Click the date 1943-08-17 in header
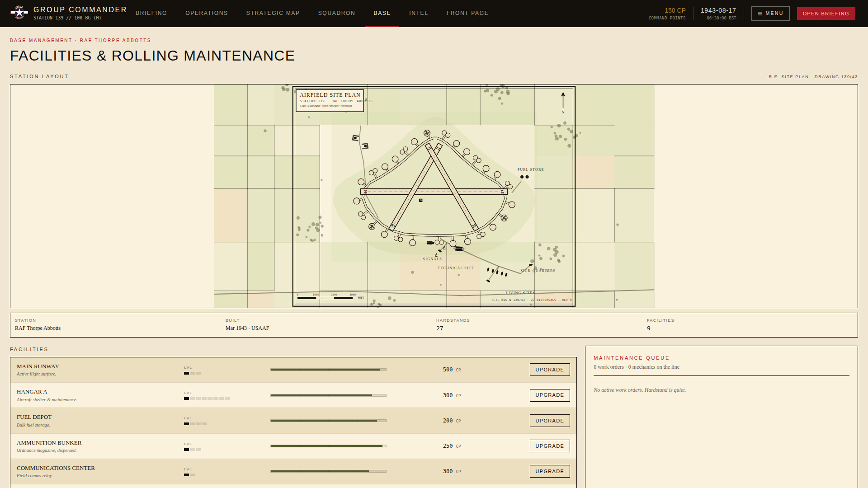The image size is (868, 488). coord(718,10)
